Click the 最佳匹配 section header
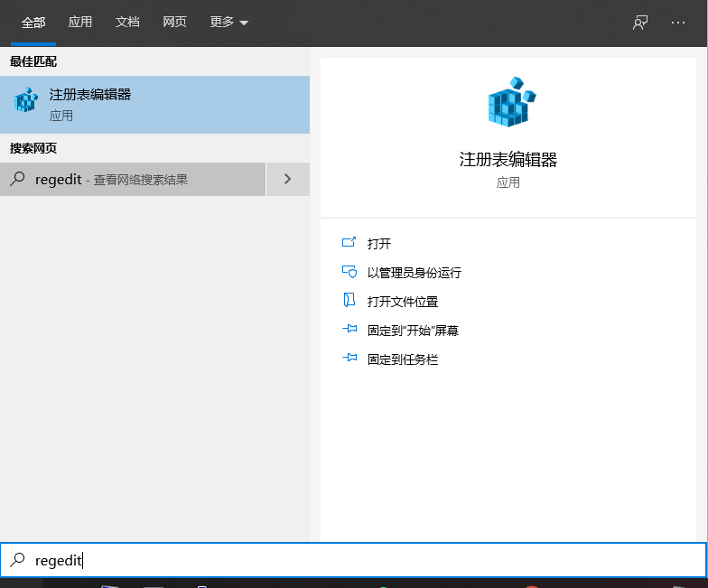Image resolution: width=708 pixels, height=588 pixels. (x=33, y=61)
